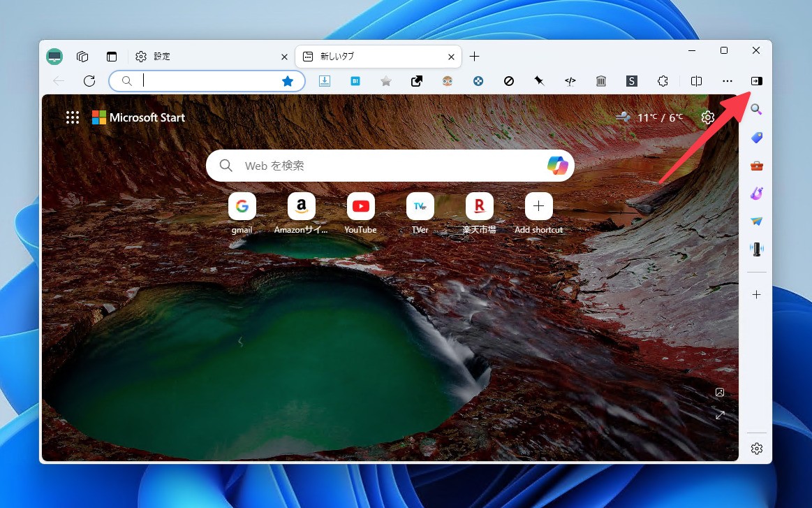Open Copilot from the Web search bar
812x508 pixels.
pos(556,165)
